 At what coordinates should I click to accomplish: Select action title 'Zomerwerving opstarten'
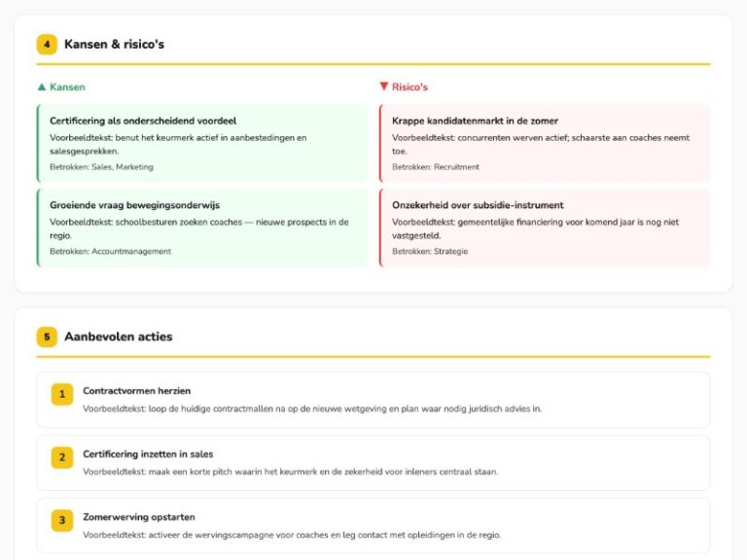[139, 516]
